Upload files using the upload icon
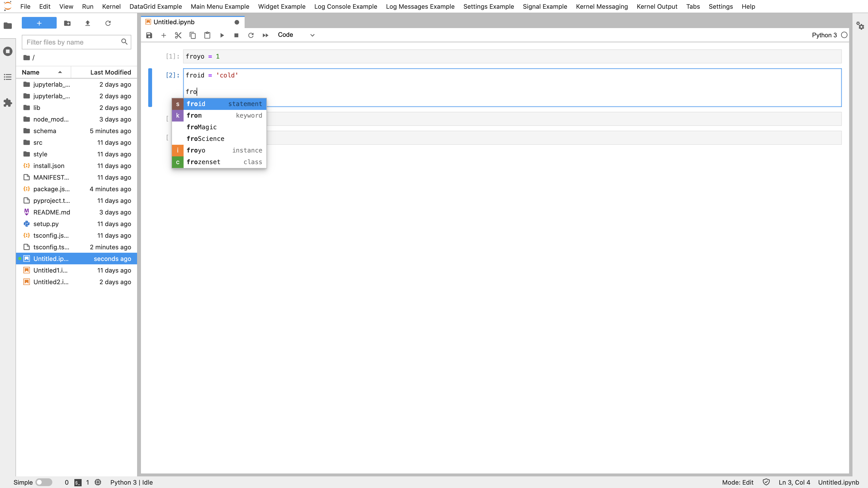The image size is (868, 488). (88, 23)
